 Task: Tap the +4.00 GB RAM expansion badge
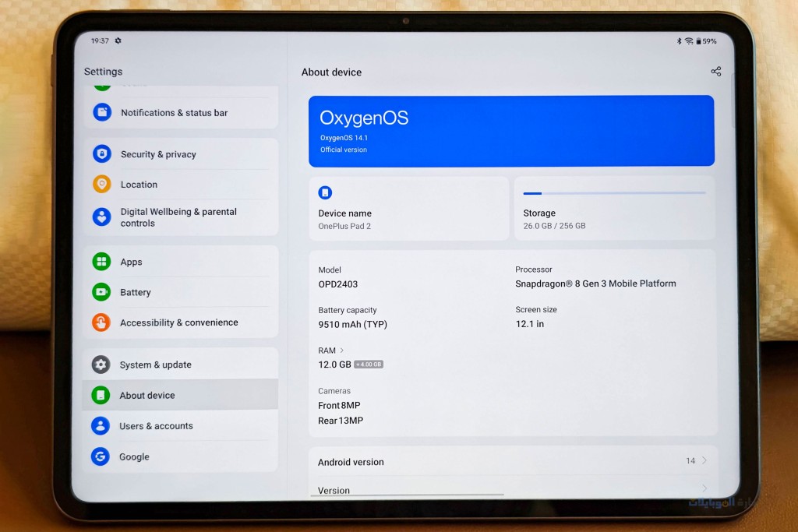369,365
